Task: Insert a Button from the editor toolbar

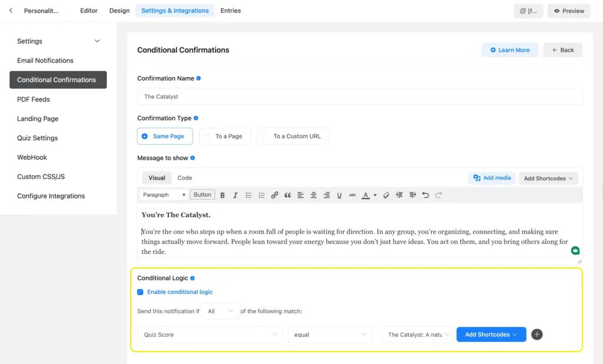Action: pyautogui.click(x=203, y=195)
